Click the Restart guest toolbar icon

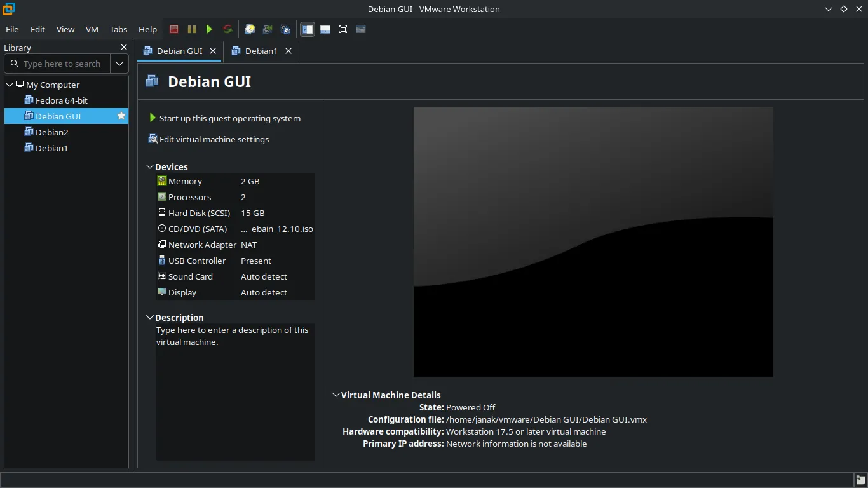click(x=227, y=29)
